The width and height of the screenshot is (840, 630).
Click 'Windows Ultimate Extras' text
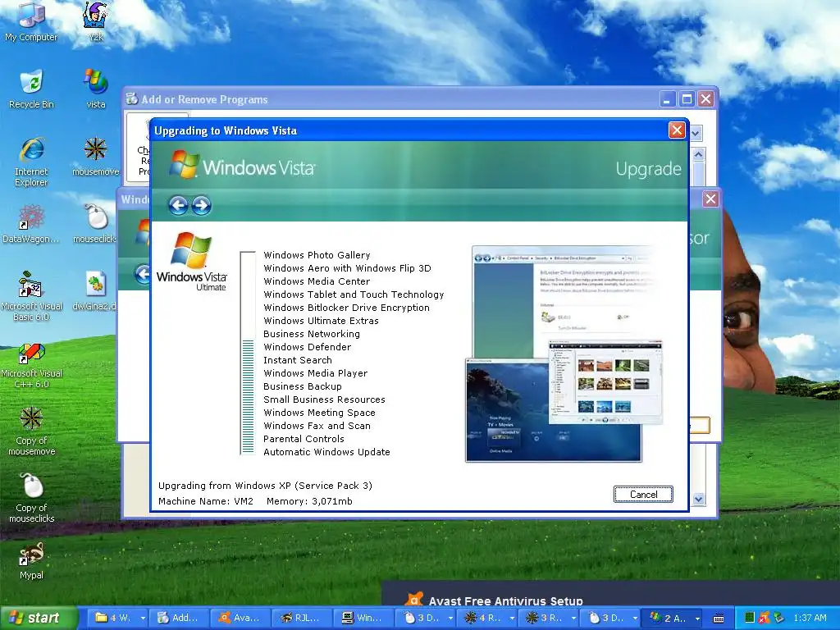pos(321,321)
